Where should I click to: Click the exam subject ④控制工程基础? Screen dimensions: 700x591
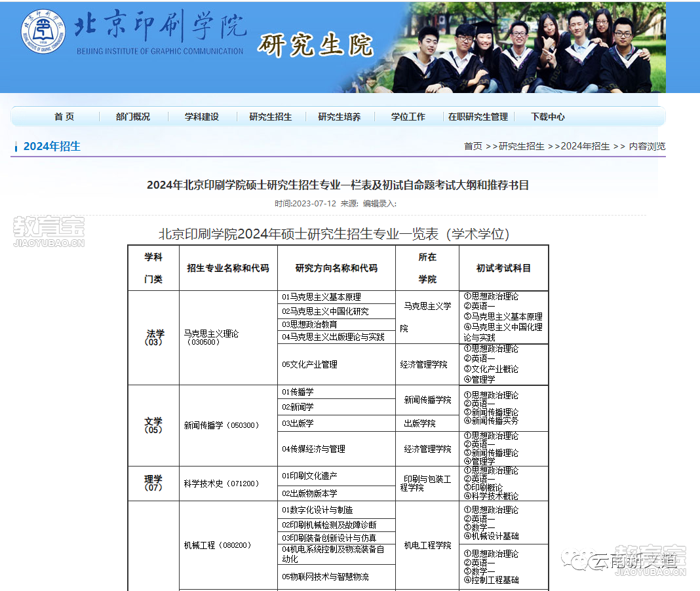tap(491, 580)
